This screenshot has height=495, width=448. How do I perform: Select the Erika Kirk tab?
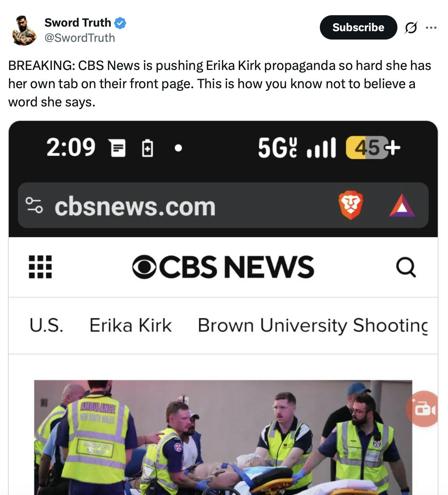click(130, 325)
